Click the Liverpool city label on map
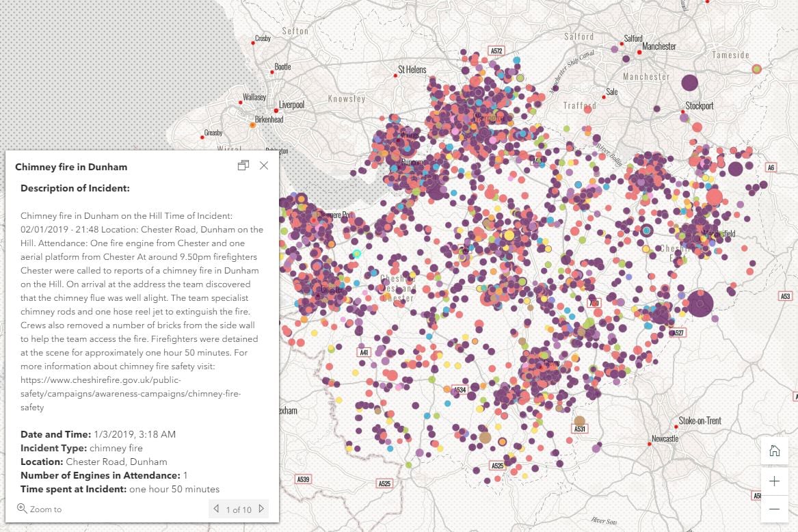The height and width of the screenshot is (532, 798). (x=291, y=105)
